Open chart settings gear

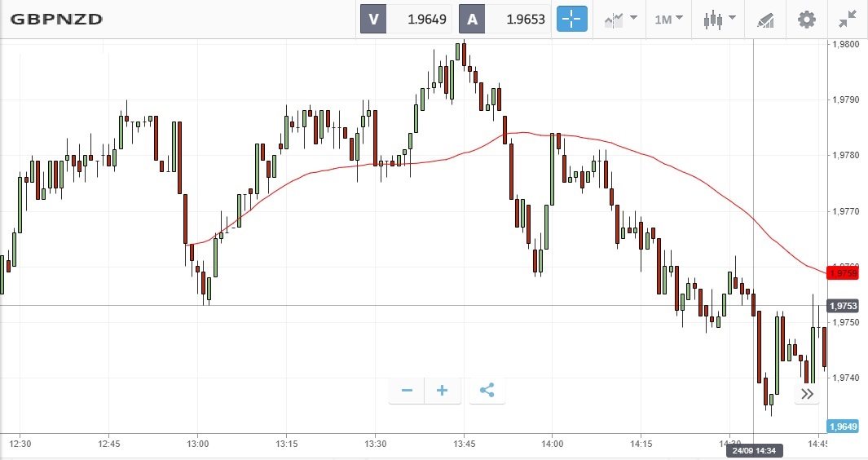pyautogui.click(x=806, y=19)
